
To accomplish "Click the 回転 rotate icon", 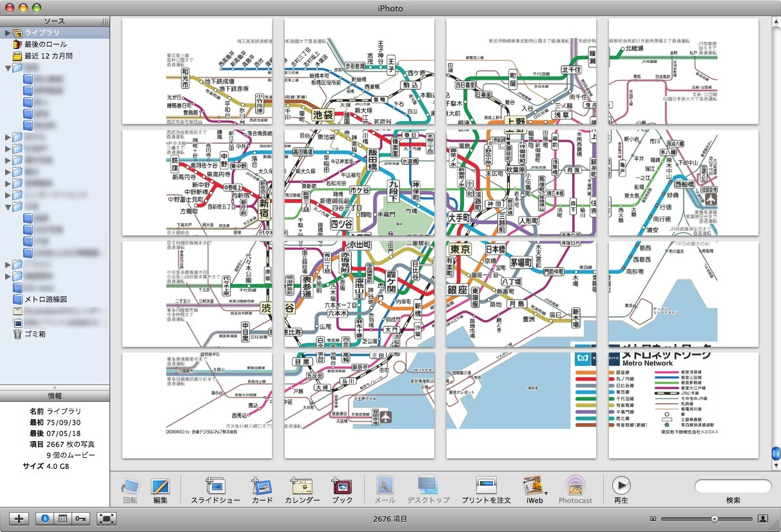I will [131, 486].
